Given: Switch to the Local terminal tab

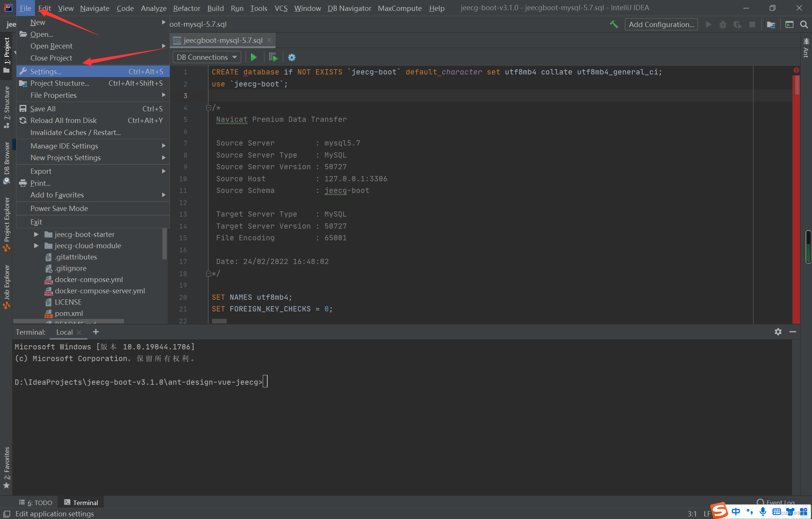Looking at the screenshot, I should (64, 332).
